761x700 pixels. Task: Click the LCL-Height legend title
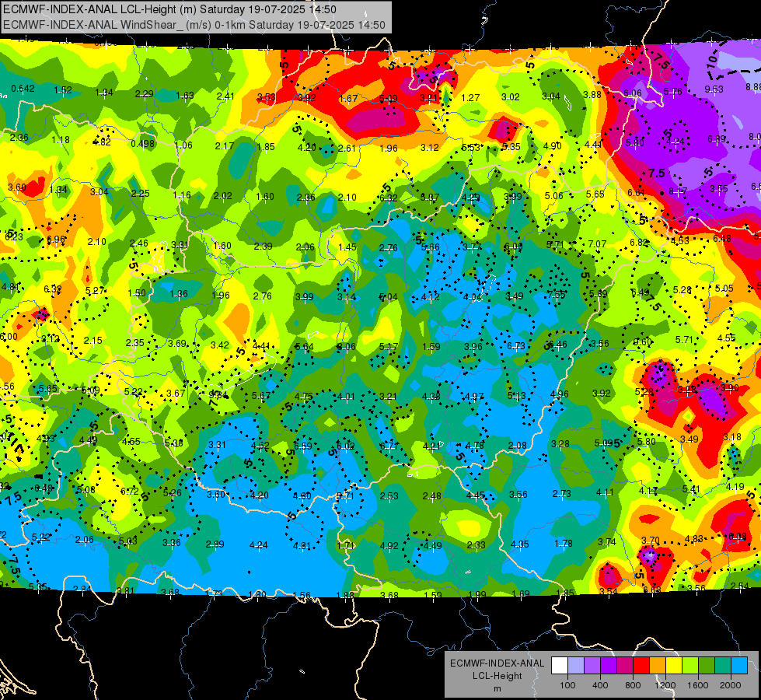point(497,676)
